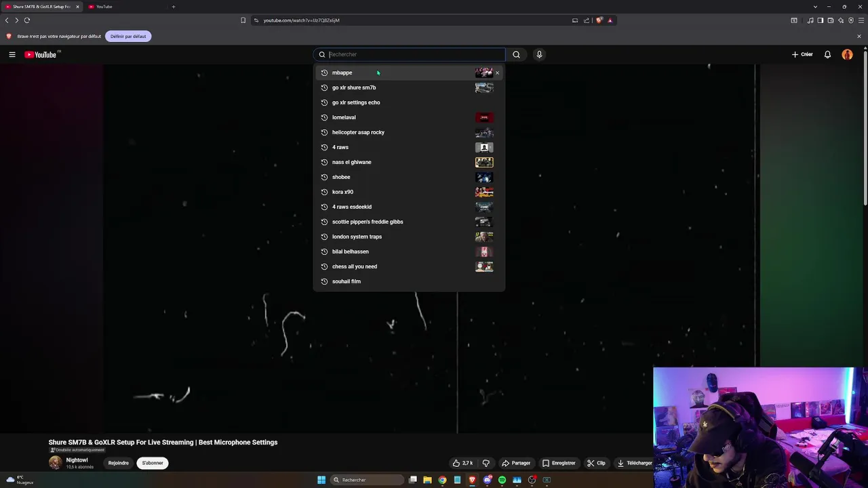868x488 pixels.
Task: Click the YouTube search magnifier button
Action: (516, 54)
